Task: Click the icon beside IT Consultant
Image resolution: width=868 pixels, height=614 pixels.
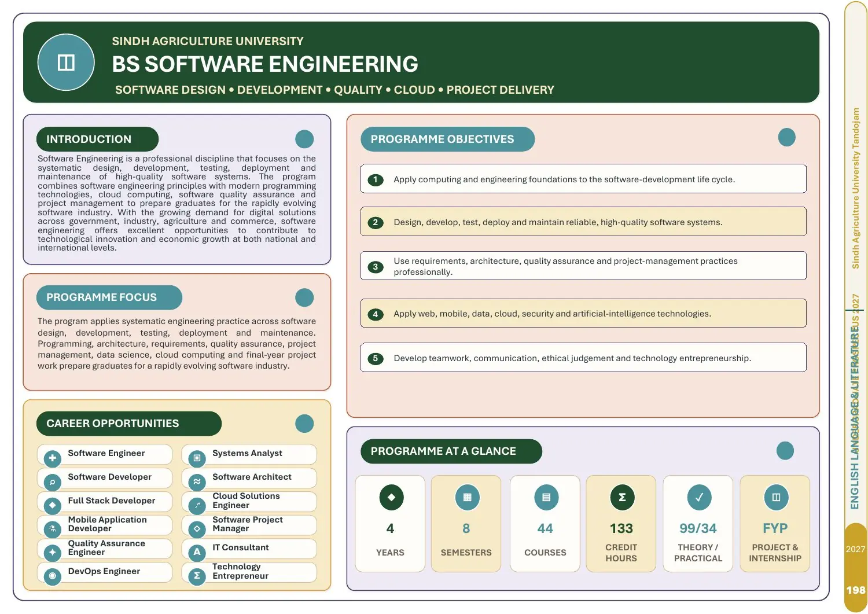Action: click(x=197, y=552)
